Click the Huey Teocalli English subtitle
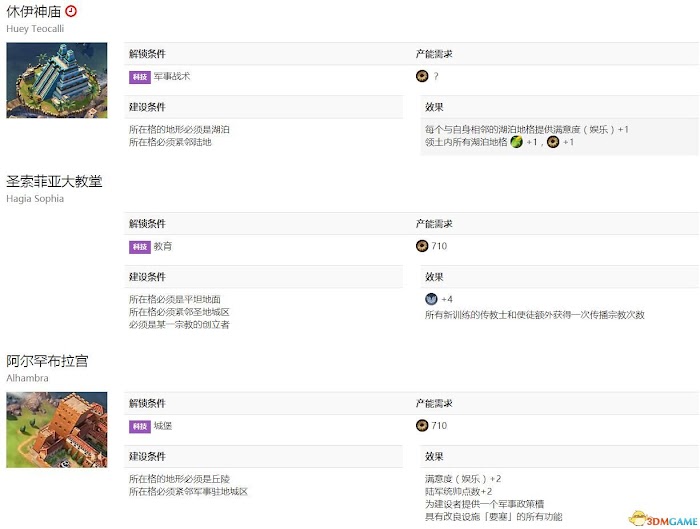This screenshot has height=529, width=700. [35, 29]
